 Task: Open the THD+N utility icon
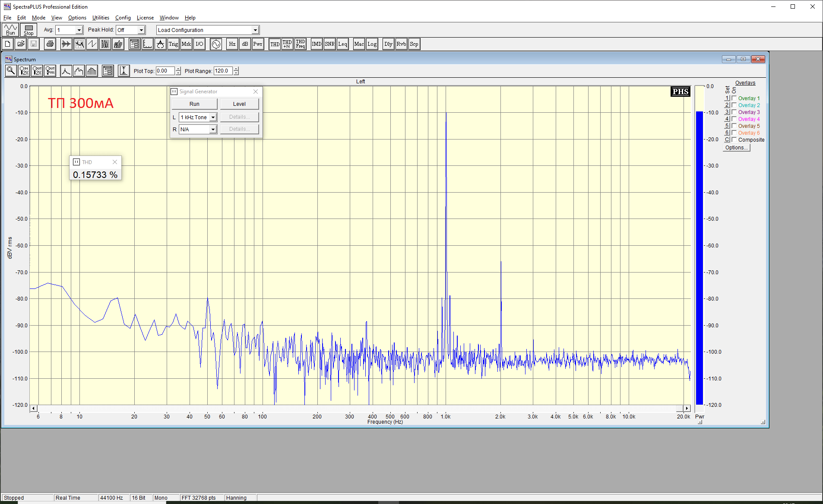click(287, 44)
